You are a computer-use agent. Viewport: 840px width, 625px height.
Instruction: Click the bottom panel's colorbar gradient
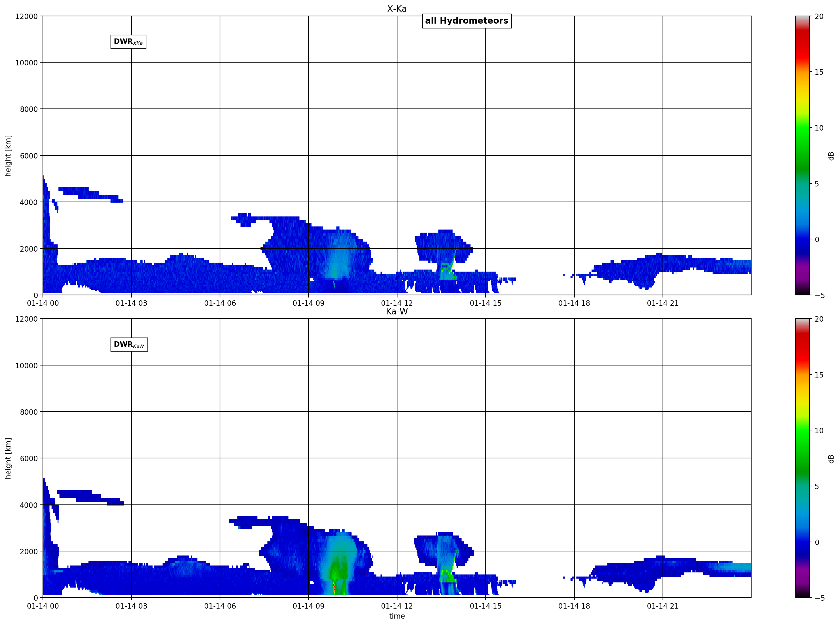[803, 458]
